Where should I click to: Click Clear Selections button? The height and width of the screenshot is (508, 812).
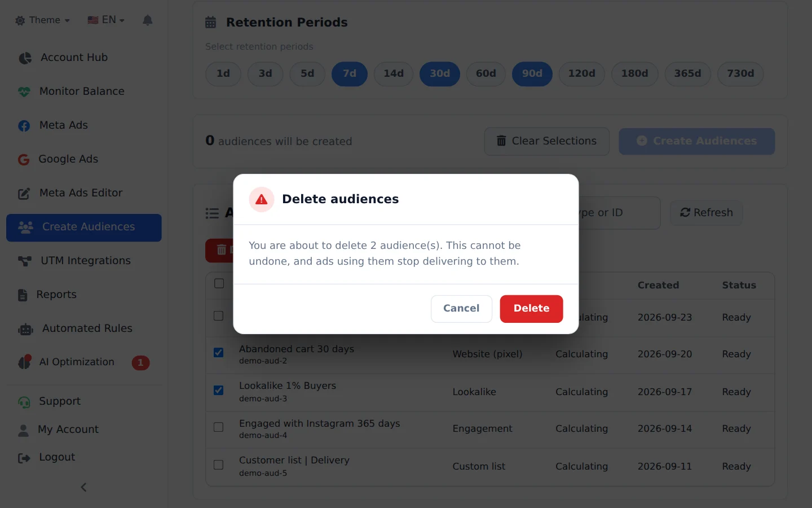[x=547, y=141]
